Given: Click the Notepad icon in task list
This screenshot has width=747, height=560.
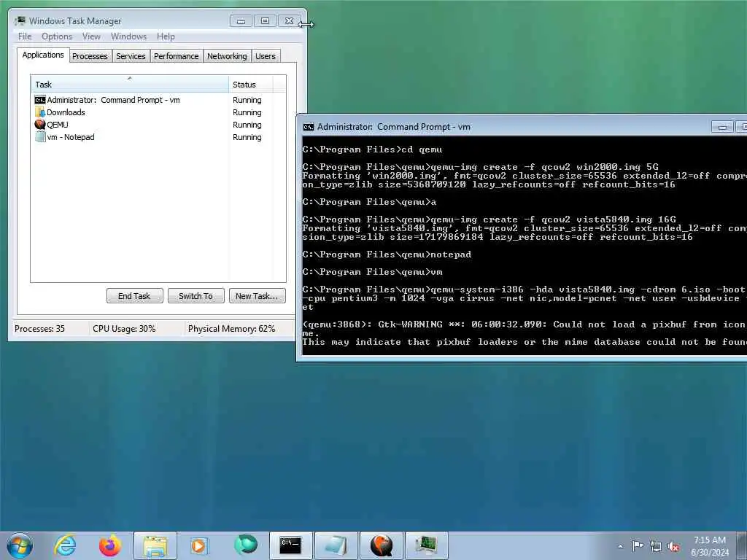Looking at the screenshot, I should coord(40,137).
